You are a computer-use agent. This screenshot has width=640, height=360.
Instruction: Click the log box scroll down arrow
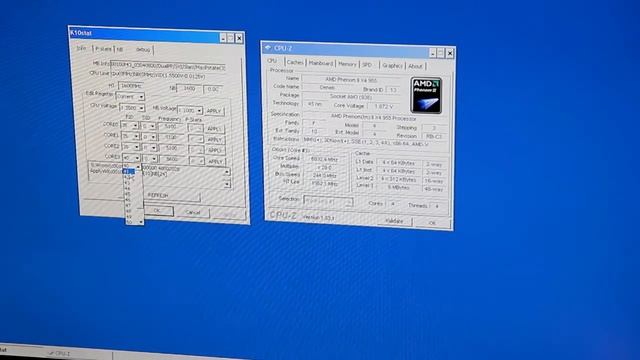click(227, 184)
